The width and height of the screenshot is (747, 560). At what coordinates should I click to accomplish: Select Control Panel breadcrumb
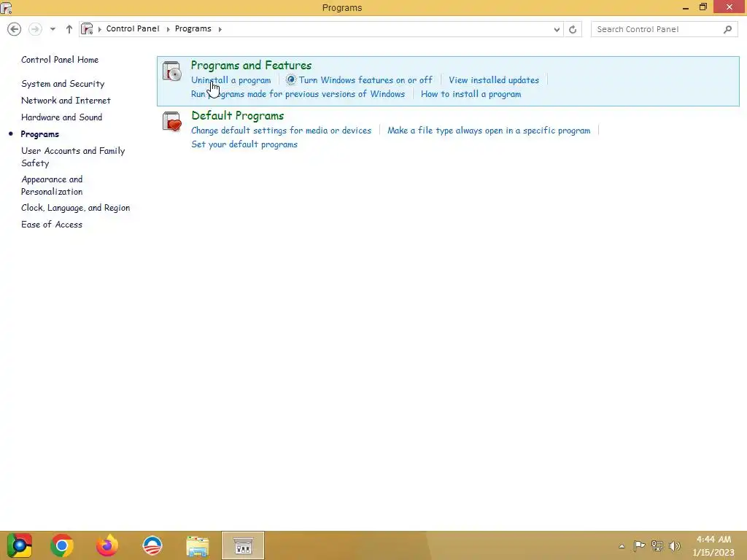[x=133, y=28]
